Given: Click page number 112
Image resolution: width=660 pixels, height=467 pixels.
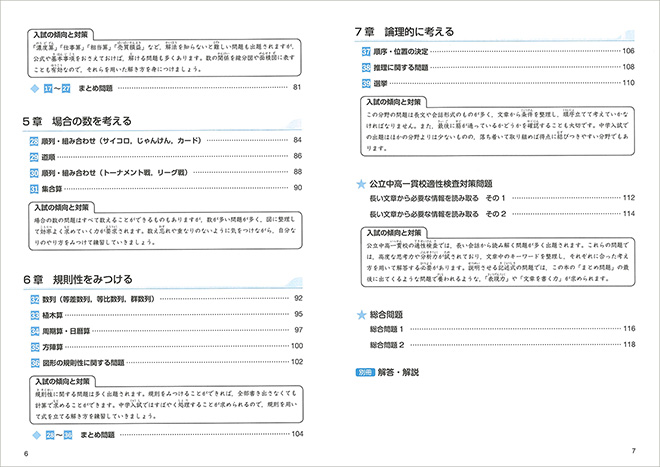Looking at the screenshot, I should tap(629, 198).
